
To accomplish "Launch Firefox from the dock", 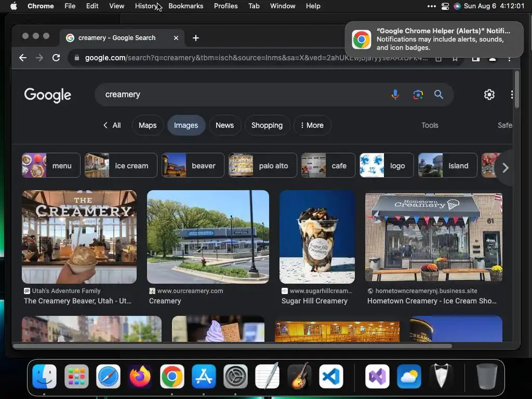I will coord(140,376).
